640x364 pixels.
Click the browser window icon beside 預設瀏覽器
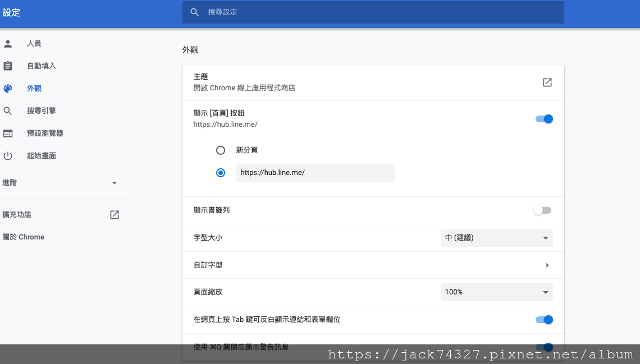8,133
